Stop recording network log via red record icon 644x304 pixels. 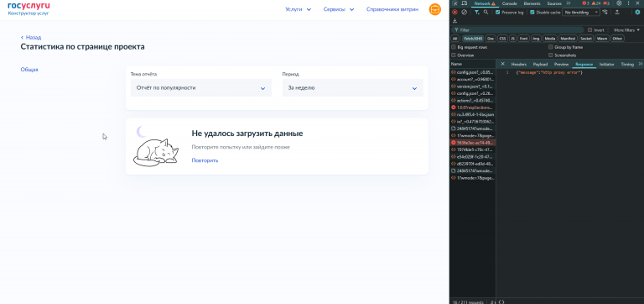(454, 13)
